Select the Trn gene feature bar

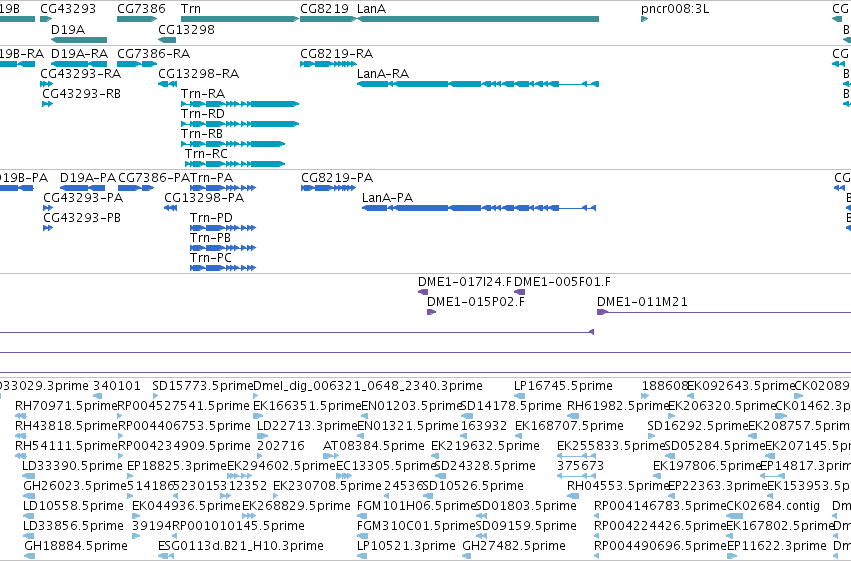(240, 19)
